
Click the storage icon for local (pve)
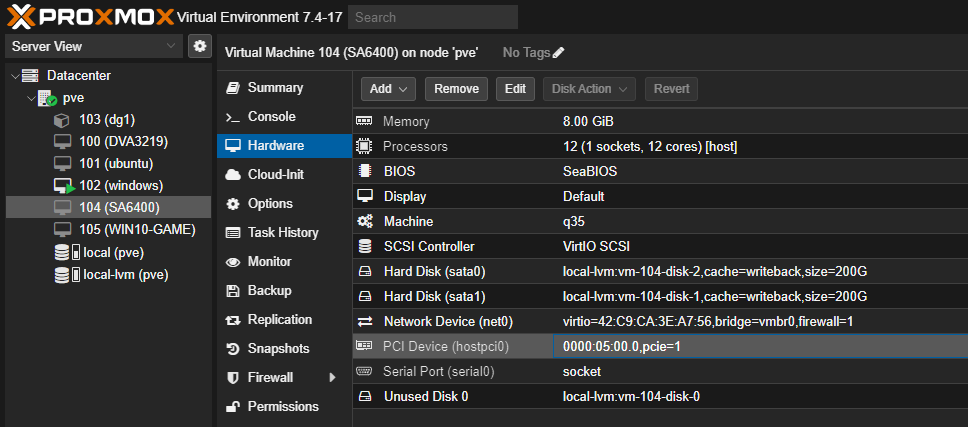67,252
